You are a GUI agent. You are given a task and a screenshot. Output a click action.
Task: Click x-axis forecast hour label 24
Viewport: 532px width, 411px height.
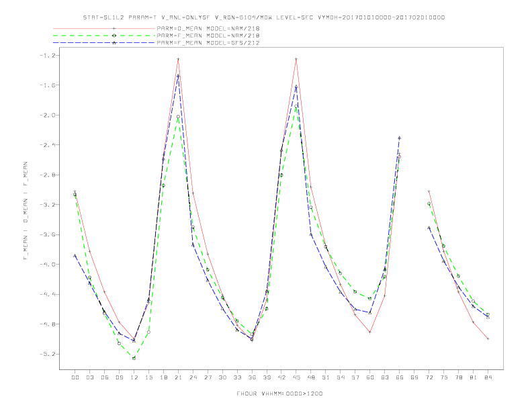pyautogui.click(x=193, y=377)
